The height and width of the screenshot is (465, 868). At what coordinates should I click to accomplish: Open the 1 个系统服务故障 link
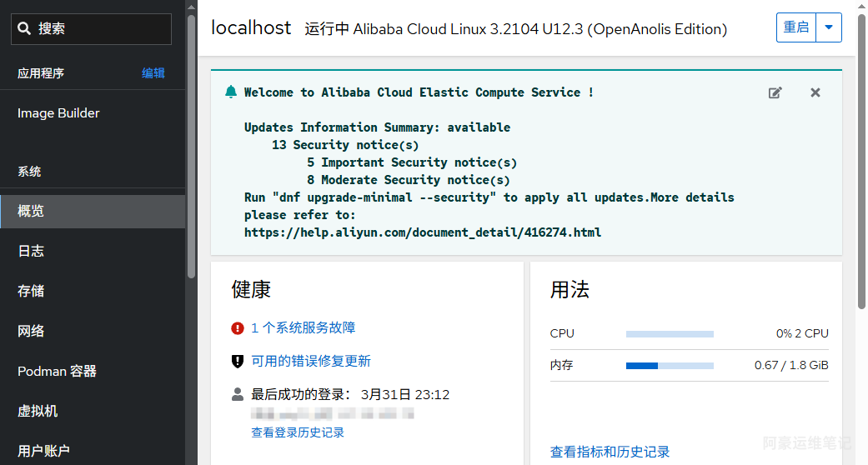click(304, 328)
